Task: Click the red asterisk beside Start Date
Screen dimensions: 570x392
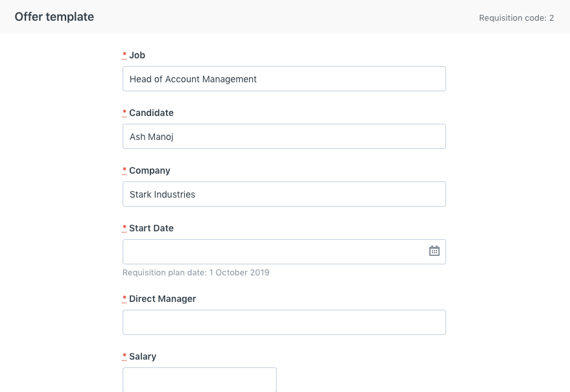Action: click(125, 228)
